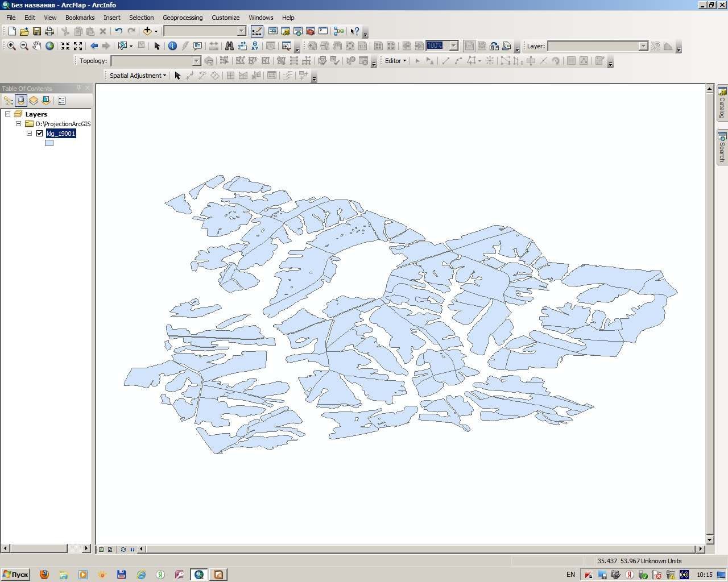
Task: Open the Editor menu dropdown
Action: 395,61
